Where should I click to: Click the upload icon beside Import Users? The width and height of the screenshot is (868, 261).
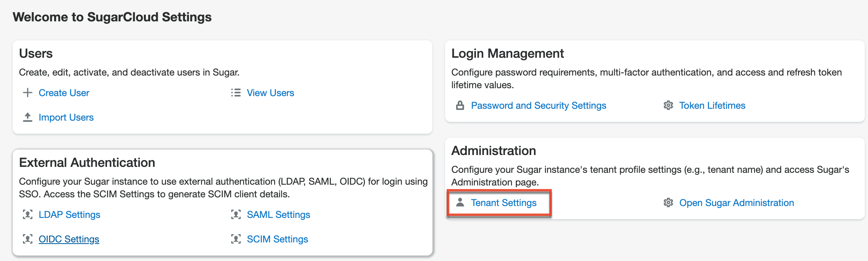coord(28,117)
